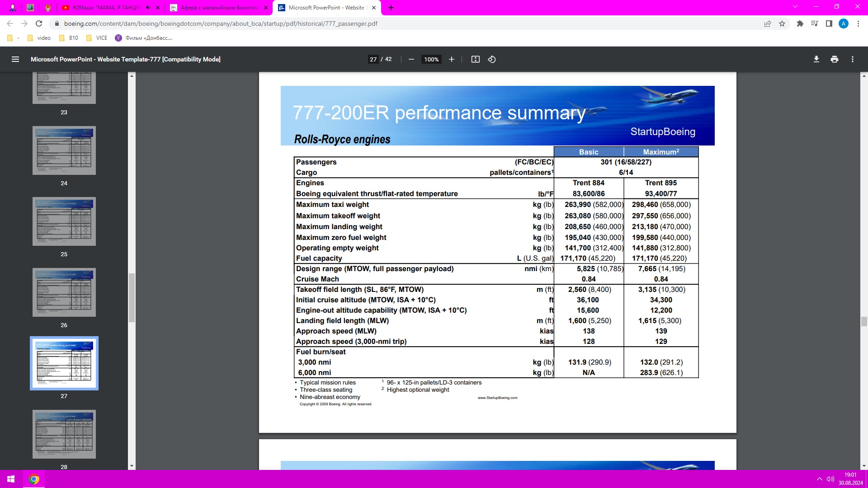The width and height of the screenshot is (868, 488).
Task: Click the Chrome taskbar icon
Action: click(x=34, y=479)
